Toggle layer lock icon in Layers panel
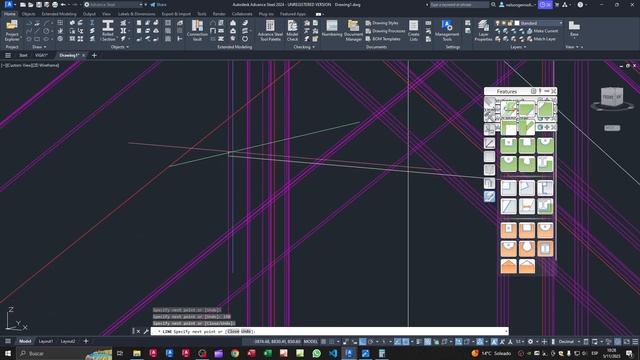 (510, 23)
